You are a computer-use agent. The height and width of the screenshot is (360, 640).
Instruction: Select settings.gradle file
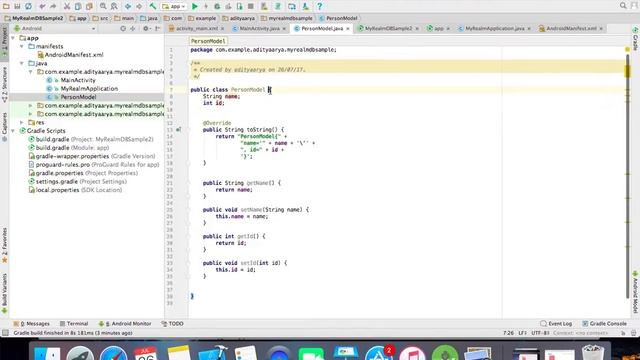tap(78, 182)
